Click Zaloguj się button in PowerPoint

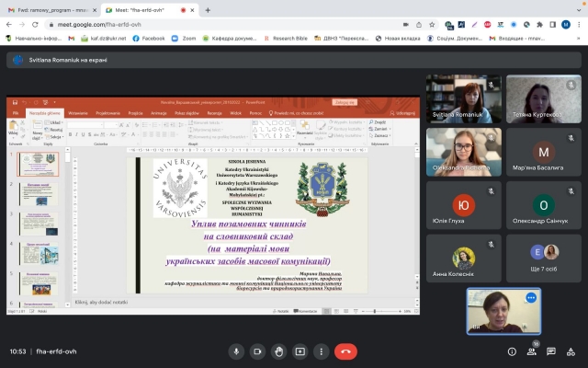(x=345, y=102)
